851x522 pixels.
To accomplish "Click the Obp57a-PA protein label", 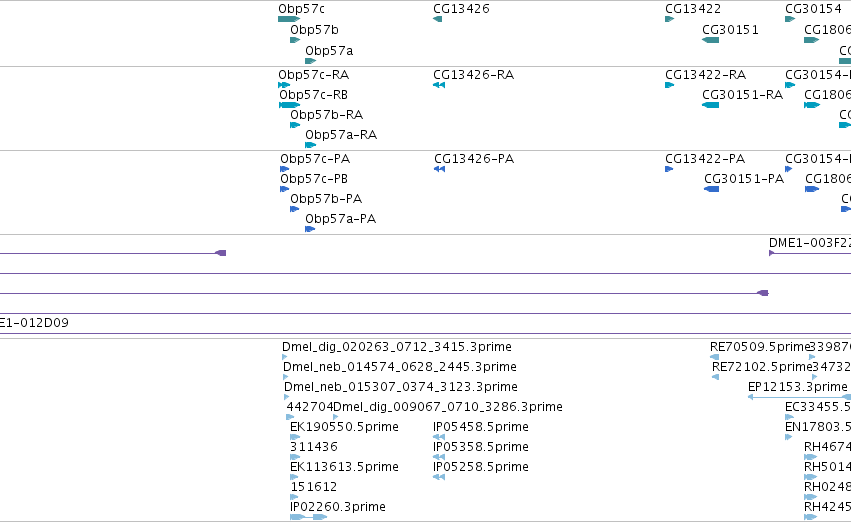I will click(x=340, y=219).
